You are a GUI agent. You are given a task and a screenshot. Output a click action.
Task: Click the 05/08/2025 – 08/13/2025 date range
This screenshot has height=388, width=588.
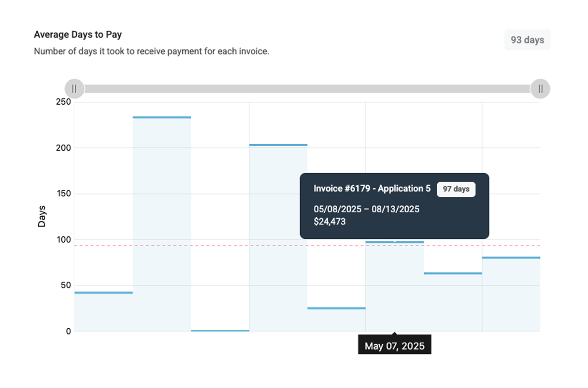pyautogui.click(x=366, y=209)
